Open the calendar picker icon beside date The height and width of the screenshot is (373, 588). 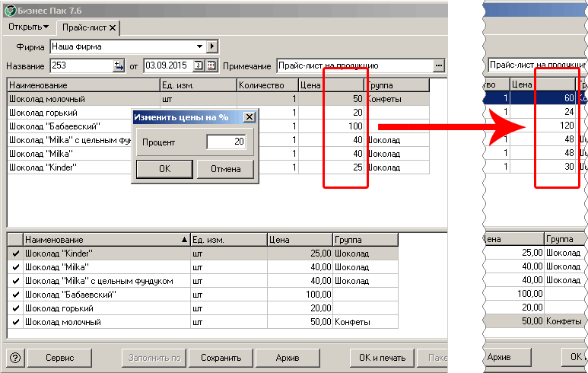pyautogui.click(x=211, y=66)
